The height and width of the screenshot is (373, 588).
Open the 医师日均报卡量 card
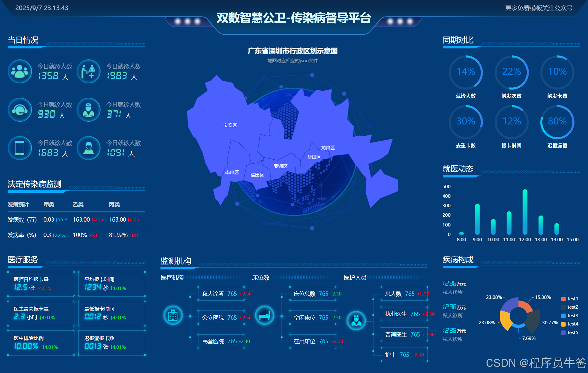pos(41,284)
